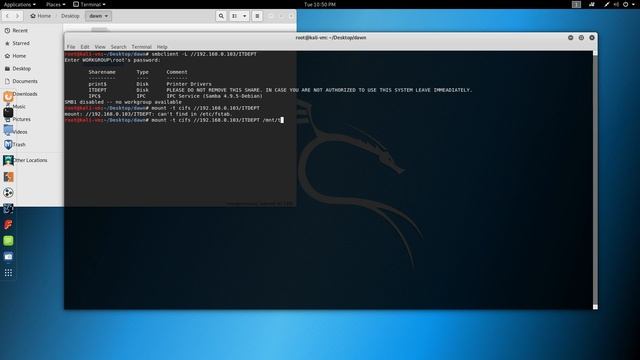Click the volume icon in the top bar
Viewport: 640px width, 360px height.
[x=616, y=4]
